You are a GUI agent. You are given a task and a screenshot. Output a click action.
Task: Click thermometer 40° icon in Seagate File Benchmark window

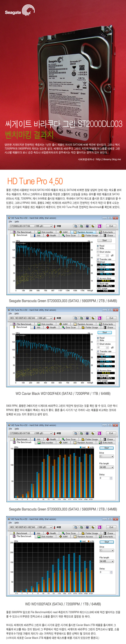[x=54, y=433]
